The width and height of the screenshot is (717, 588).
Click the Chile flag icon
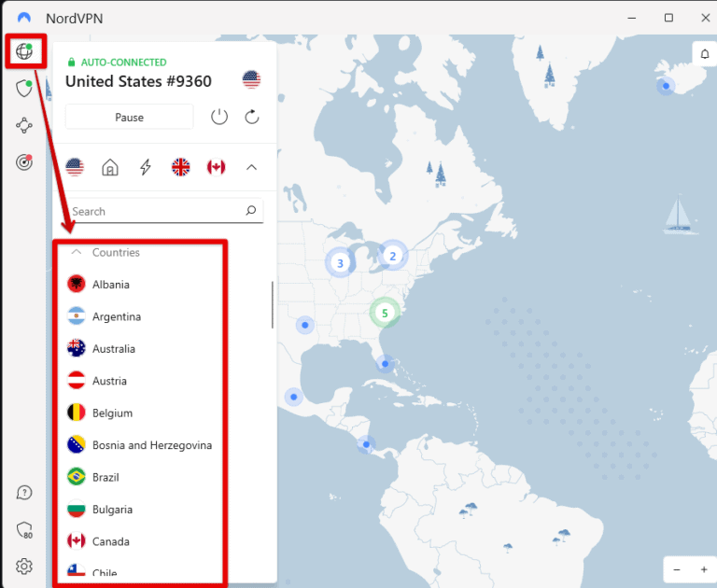[x=76, y=570]
